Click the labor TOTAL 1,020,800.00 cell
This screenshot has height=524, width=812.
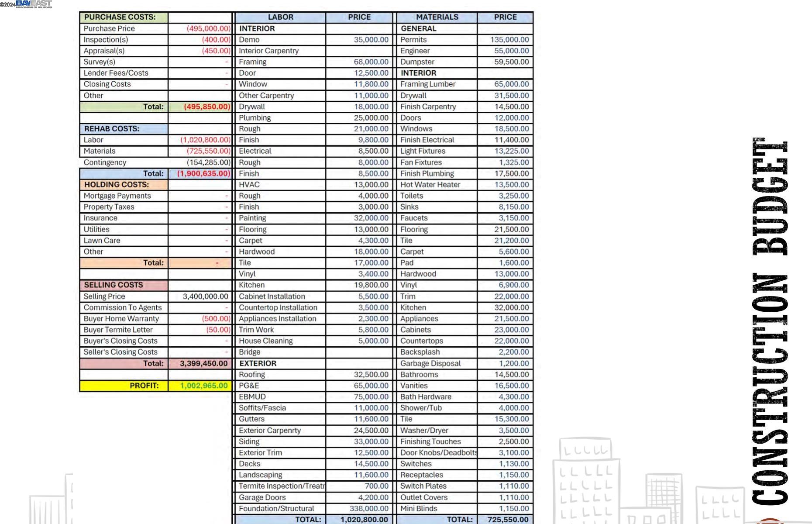[359, 520]
